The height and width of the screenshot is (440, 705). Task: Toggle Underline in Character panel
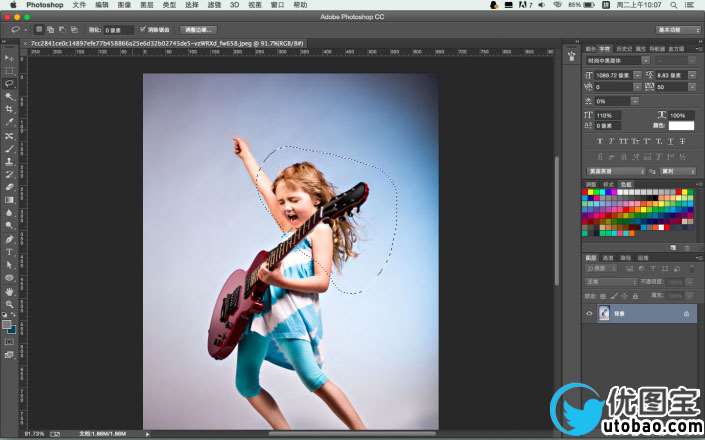pyautogui.click(x=670, y=141)
